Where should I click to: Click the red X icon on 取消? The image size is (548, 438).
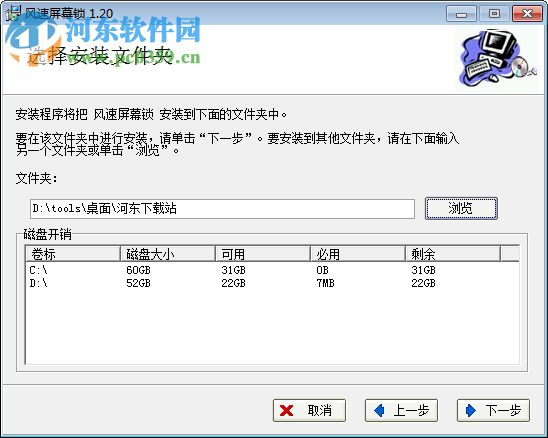pos(287,411)
